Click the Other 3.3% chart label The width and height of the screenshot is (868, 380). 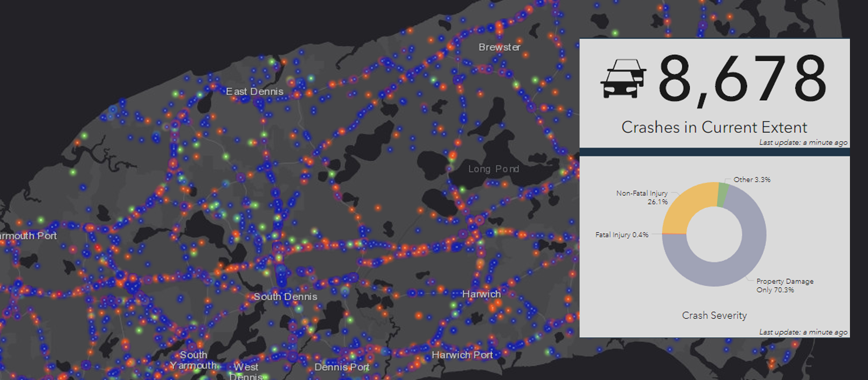coord(752,180)
